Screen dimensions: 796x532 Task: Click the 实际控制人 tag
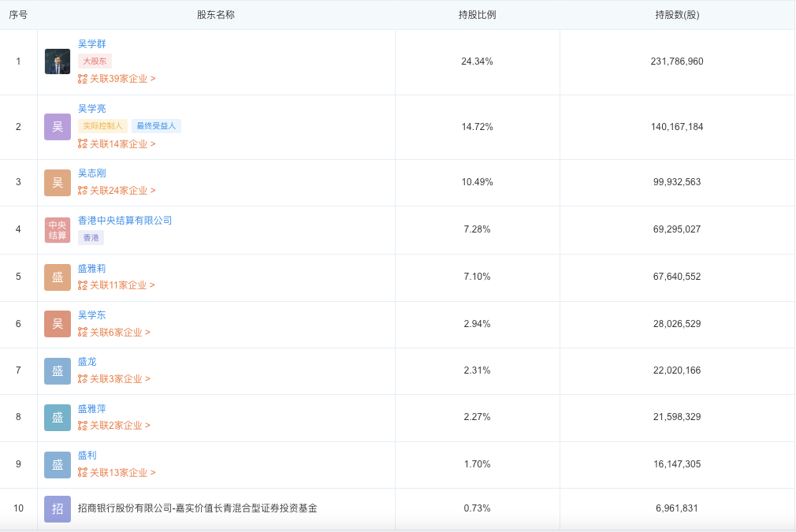(x=103, y=126)
